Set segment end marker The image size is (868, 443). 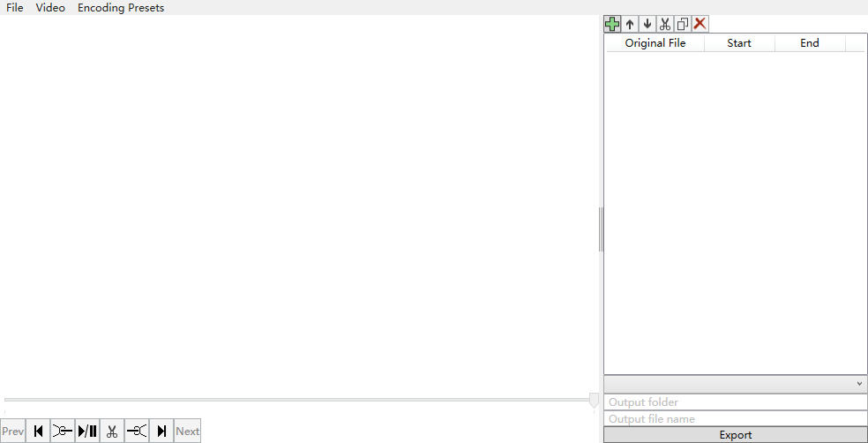click(x=137, y=431)
